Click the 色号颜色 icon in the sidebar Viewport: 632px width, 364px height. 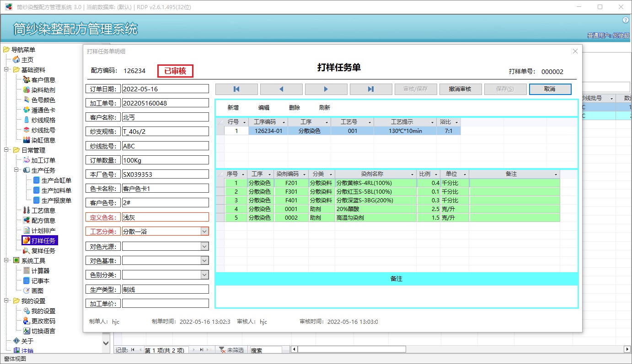[x=27, y=100]
